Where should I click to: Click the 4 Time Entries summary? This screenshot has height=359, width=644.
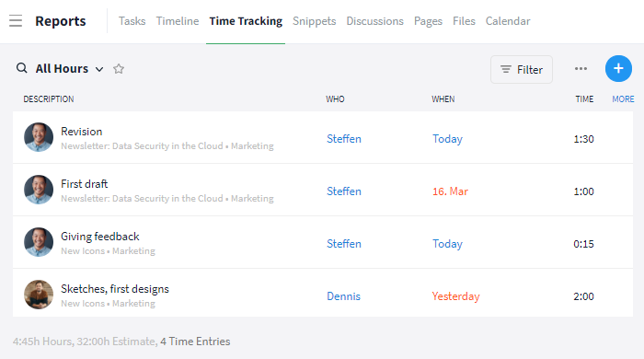(x=195, y=342)
